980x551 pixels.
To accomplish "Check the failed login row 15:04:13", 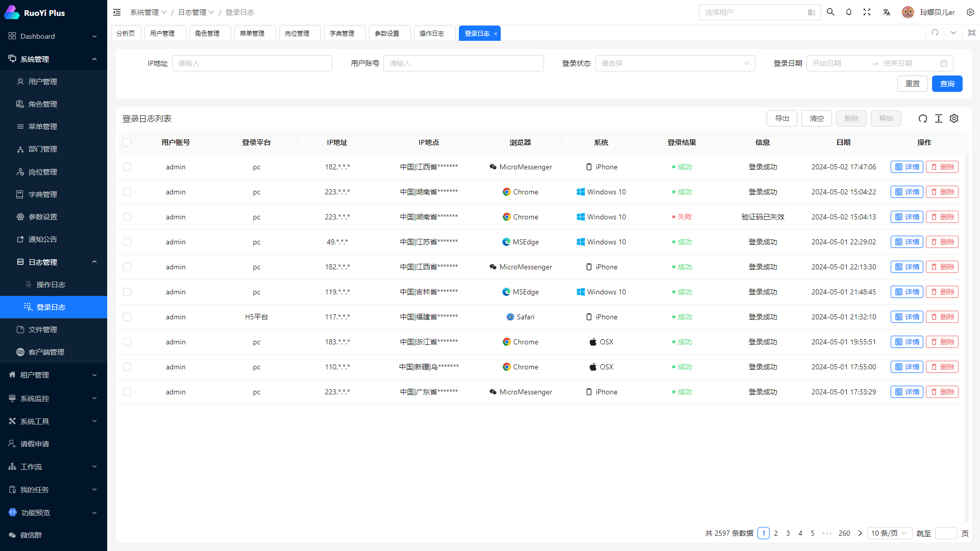I will tap(127, 217).
